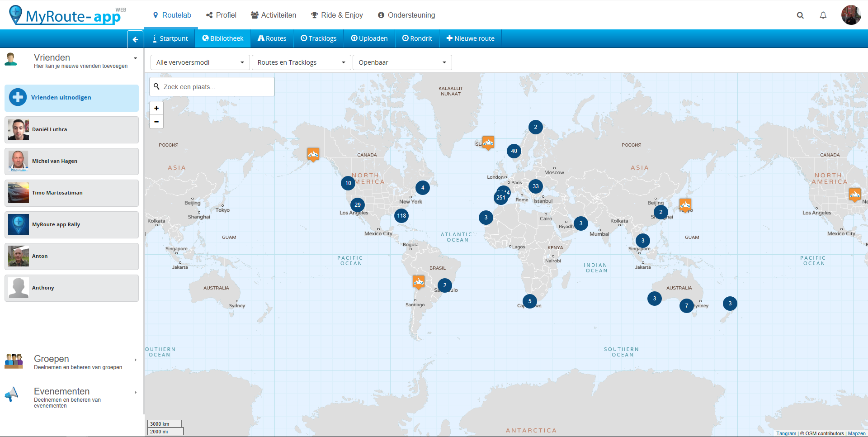Open the Routelab menu
The image size is (868, 437).
tap(172, 15)
